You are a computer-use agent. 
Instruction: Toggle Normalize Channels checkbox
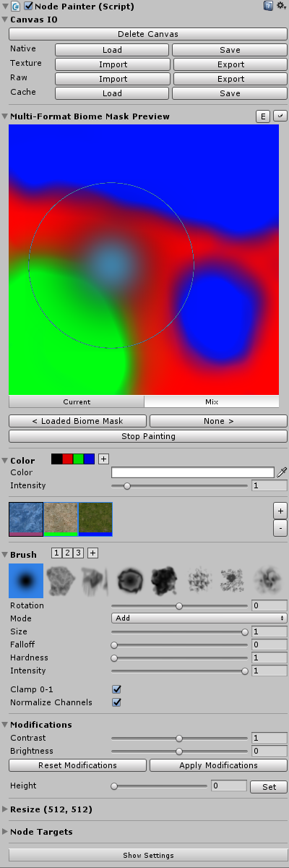click(116, 702)
